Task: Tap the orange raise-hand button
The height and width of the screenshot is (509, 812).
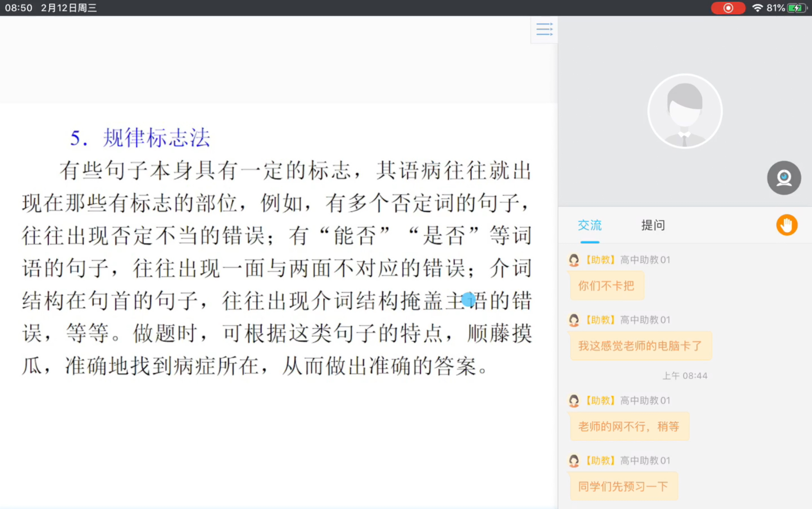Action: pyautogui.click(x=787, y=225)
